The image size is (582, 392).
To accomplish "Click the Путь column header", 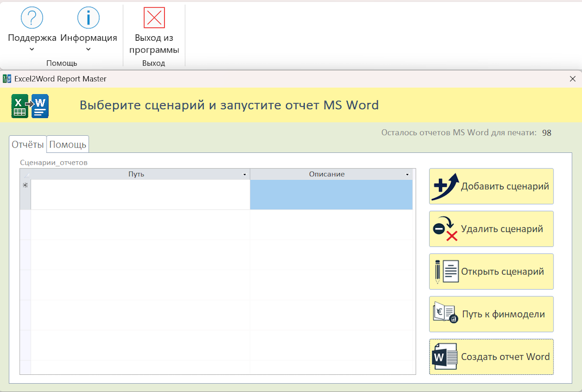I will (x=136, y=174).
